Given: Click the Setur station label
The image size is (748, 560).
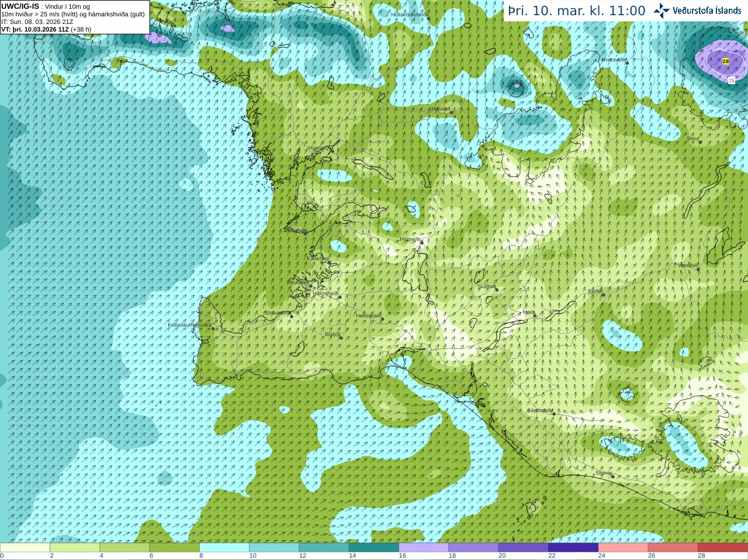Looking at the screenshot, I should pos(693,139).
